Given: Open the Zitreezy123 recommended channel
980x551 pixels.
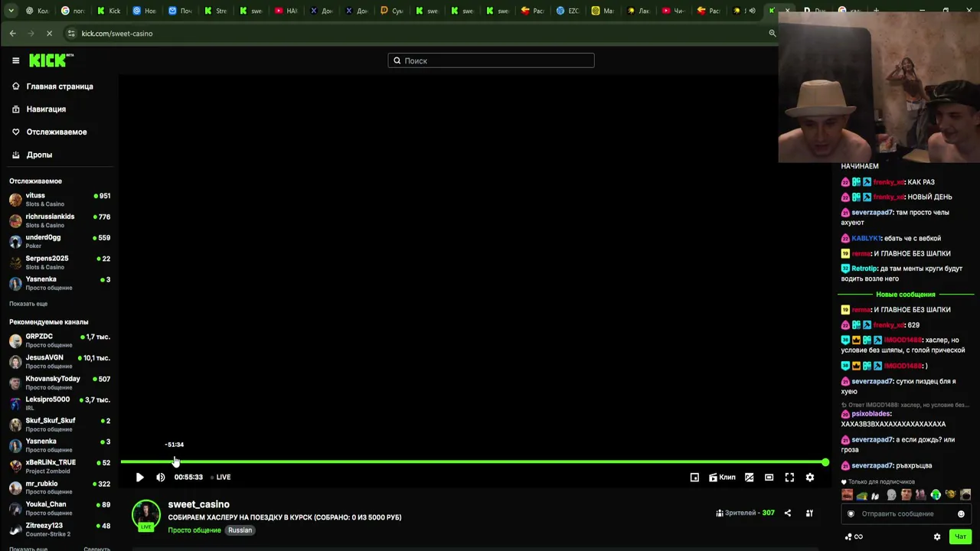Looking at the screenshot, I should (x=60, y=530).
